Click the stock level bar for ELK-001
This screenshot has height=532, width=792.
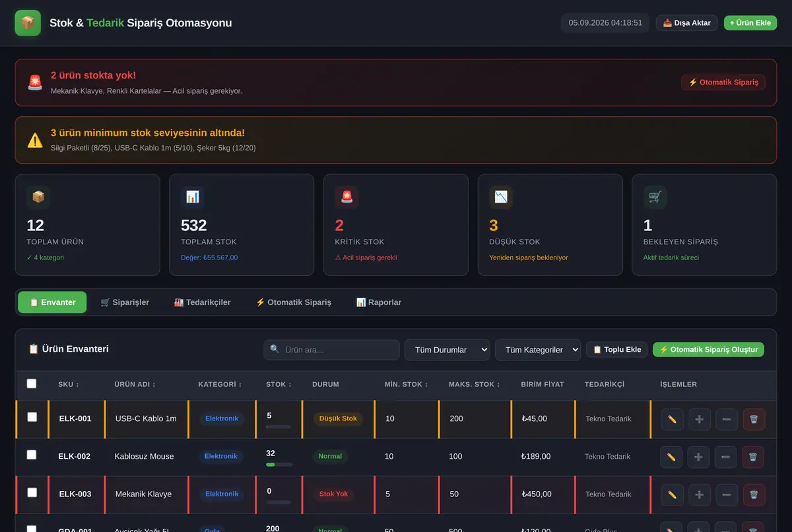click(x=279, y=427)
